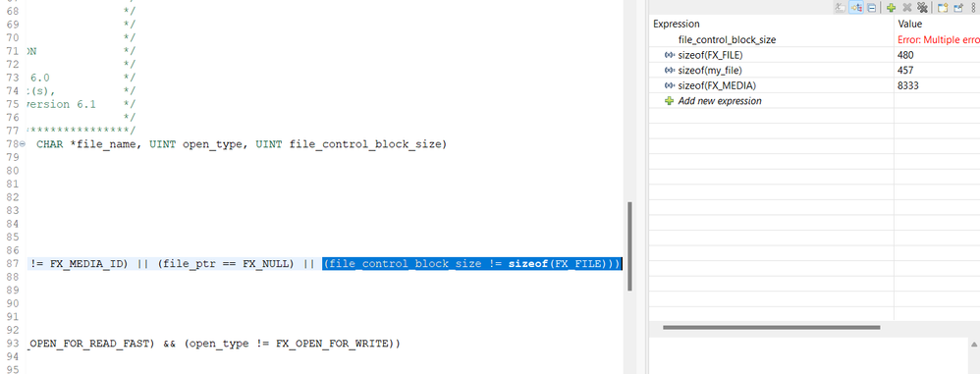Select the sizeof(FX_FILE) expression row
Screen dimensions: 980x374
click(x=814, y=55)
